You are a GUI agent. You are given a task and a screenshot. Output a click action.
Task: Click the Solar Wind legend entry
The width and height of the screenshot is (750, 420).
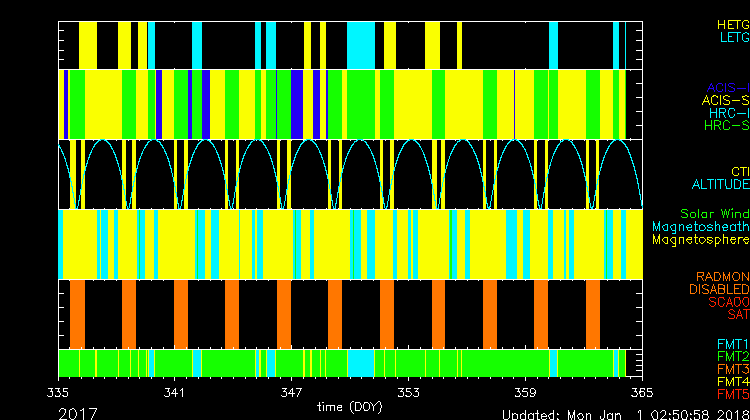pyautogui.click(x=714, y=214)
